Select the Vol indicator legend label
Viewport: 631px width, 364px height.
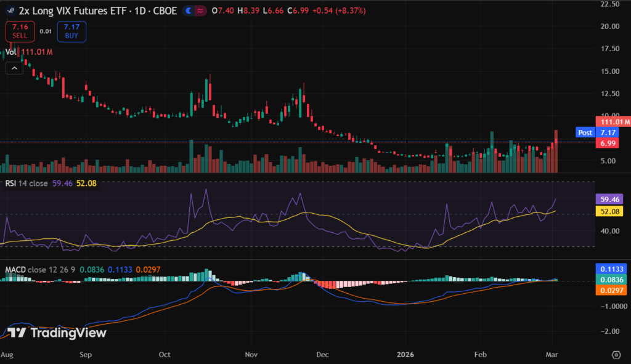click(x=12, y=52)
